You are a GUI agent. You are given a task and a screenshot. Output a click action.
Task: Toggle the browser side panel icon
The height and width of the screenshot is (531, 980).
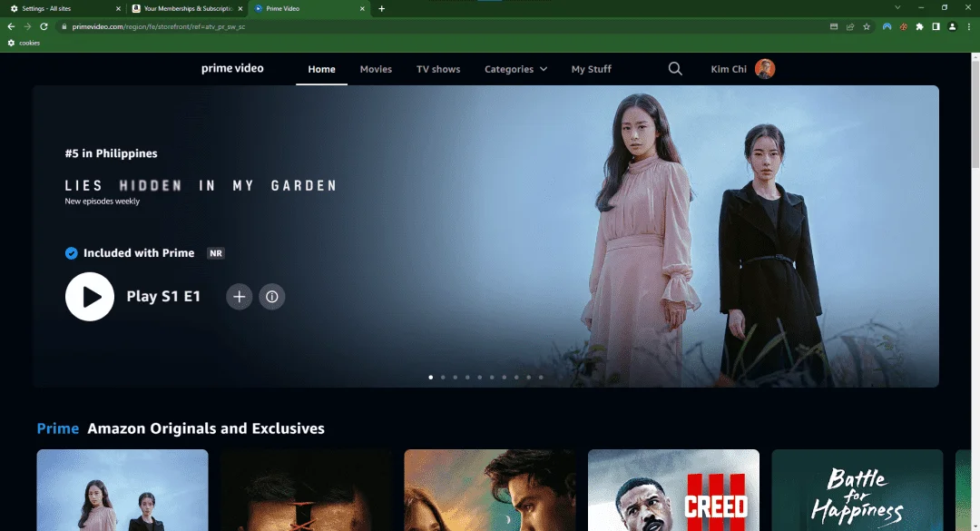coord(936,27)
